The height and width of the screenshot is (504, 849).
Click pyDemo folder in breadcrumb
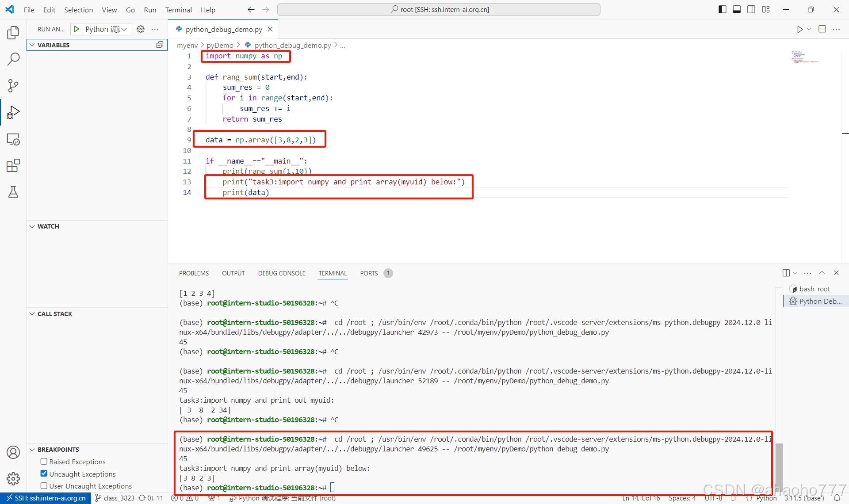click(x=220, y=45)
